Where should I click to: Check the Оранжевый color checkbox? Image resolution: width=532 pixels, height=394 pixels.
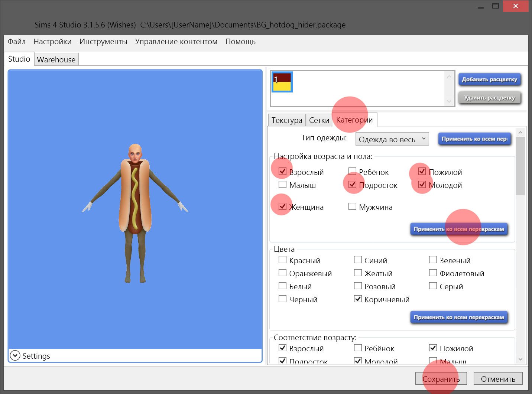(282, 273)
